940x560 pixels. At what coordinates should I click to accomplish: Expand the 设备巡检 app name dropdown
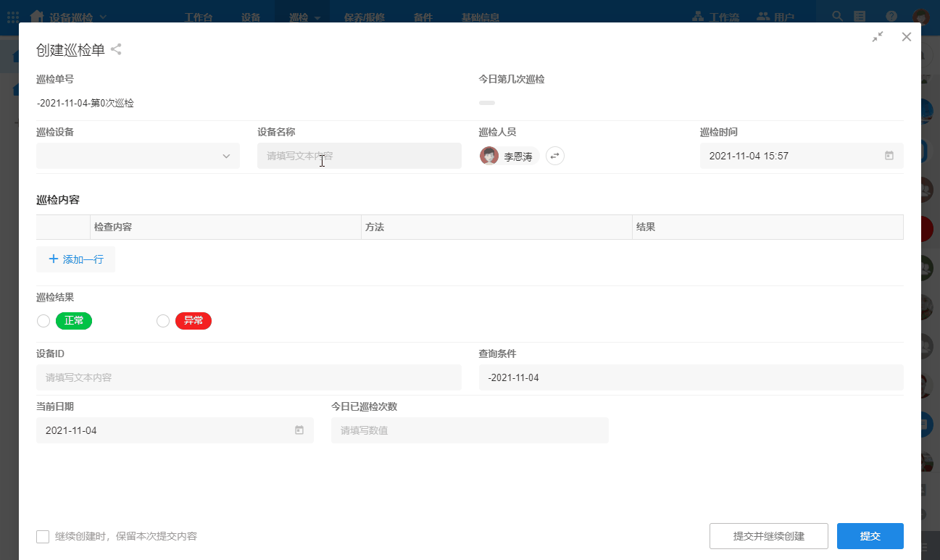102,17
